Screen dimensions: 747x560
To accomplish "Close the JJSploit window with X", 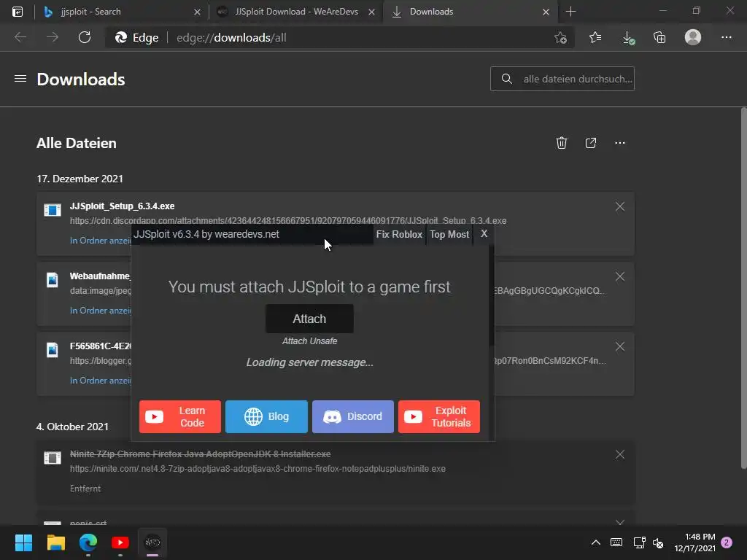I will pyautogui.click(x=484, y=234).
